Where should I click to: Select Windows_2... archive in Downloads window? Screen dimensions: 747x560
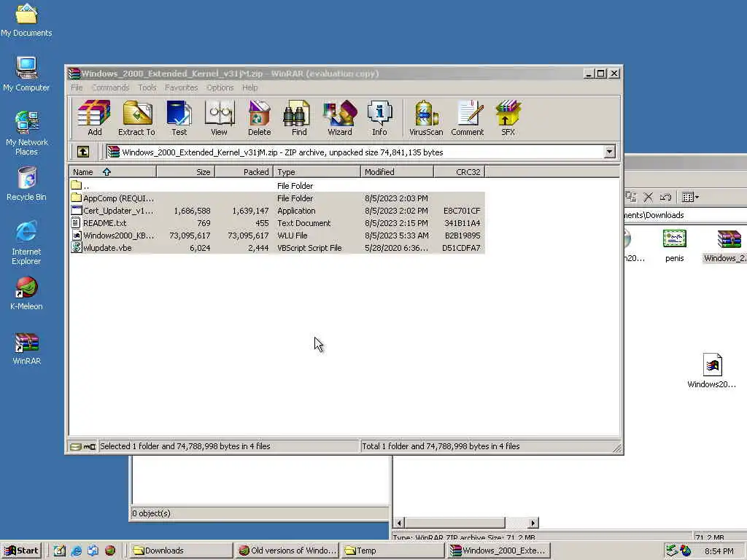726,246
